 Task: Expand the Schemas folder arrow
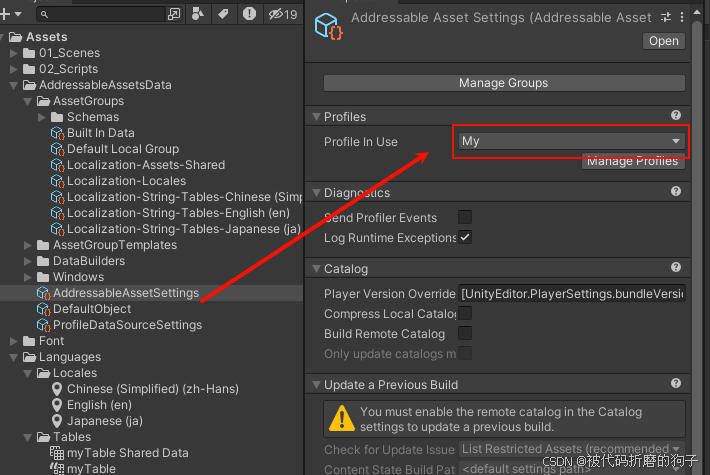pos(42,117)
